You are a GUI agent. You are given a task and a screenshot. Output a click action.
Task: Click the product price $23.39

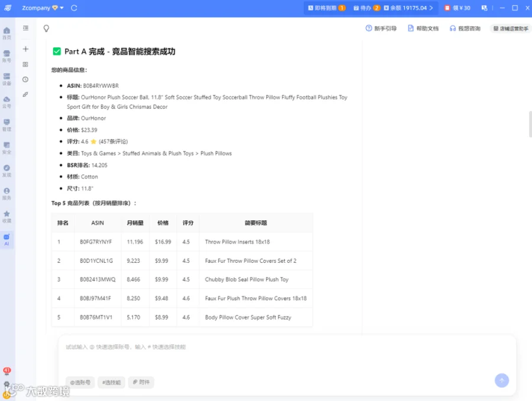click(89, 130)
